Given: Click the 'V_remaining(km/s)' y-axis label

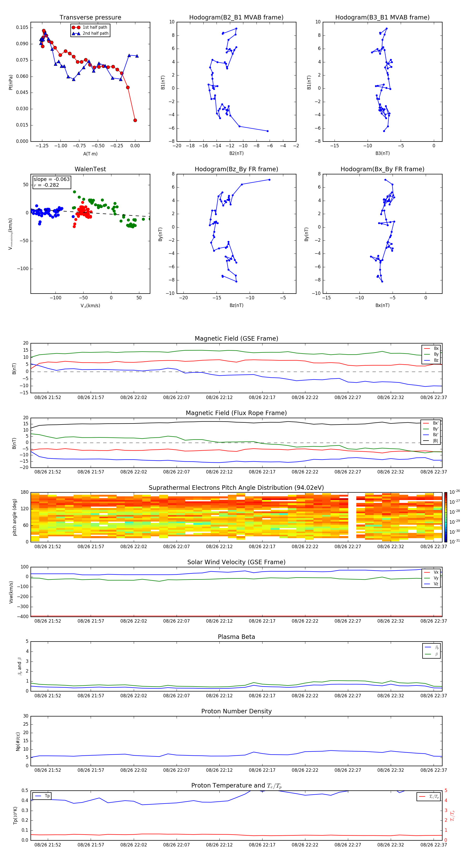Looking at the screenshot, I should 11,234.
